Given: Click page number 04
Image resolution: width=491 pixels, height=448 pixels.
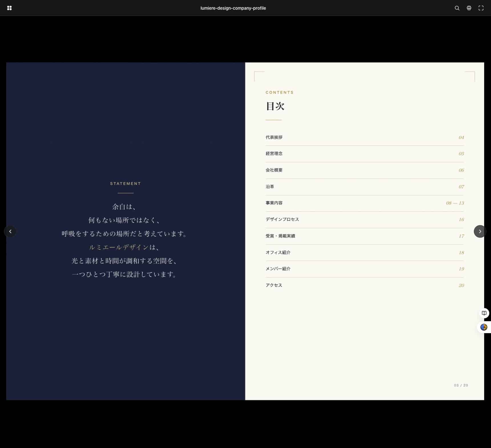Looking at the screenshot, I should (461, 137).
